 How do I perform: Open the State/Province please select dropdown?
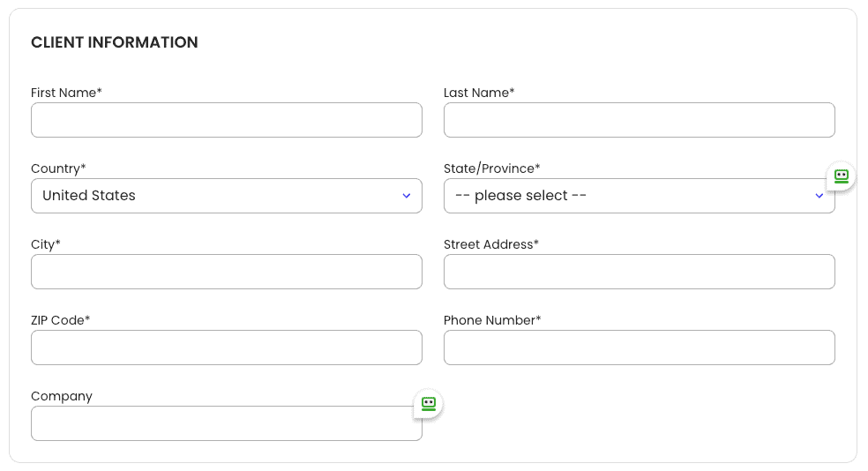[x=639, y=196]
